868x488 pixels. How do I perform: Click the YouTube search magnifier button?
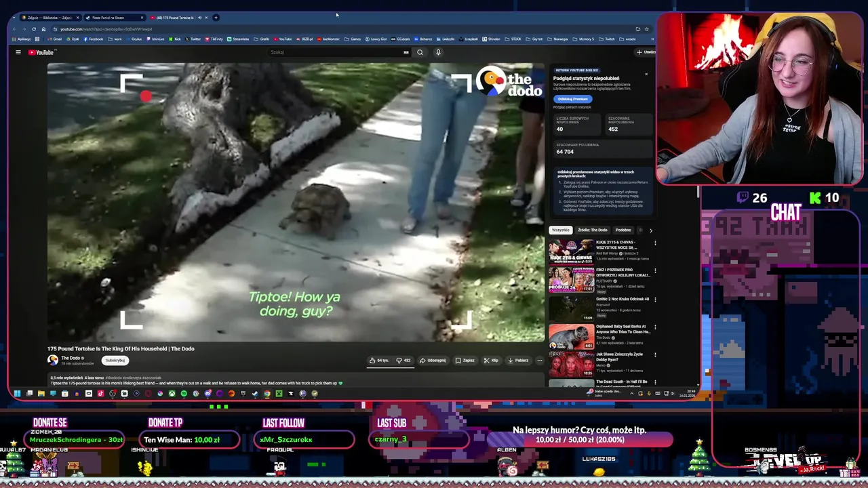(420, 52)
